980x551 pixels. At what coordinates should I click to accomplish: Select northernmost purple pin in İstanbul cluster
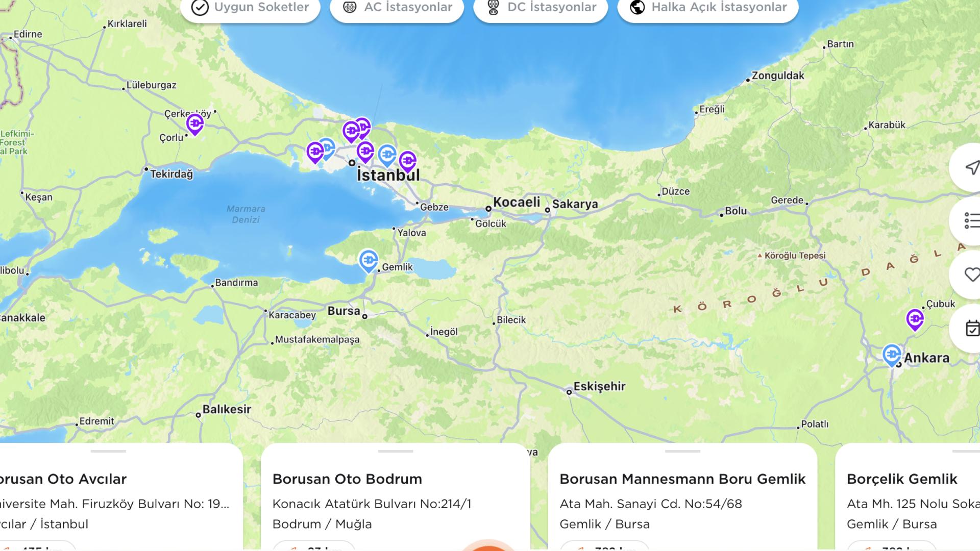[363, 127]
